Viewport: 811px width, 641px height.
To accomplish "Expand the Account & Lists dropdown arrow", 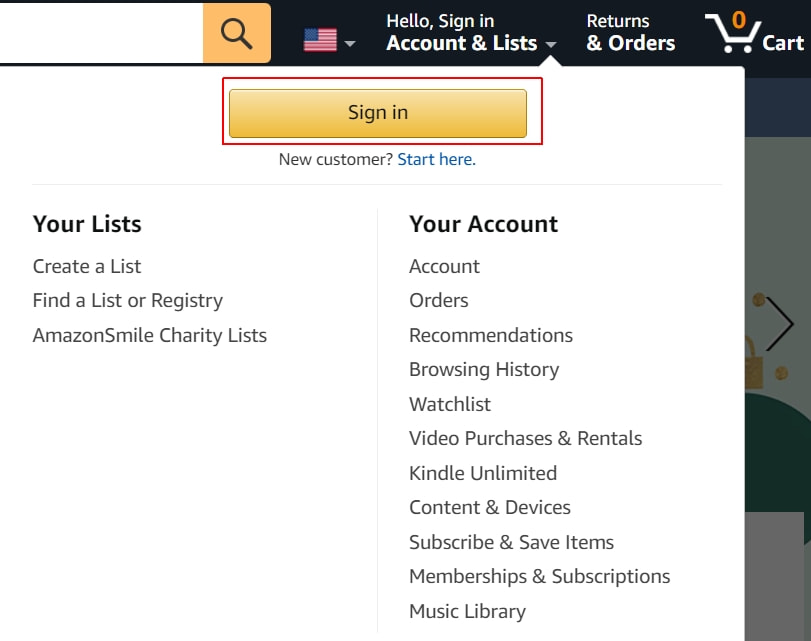I will tap(553, 45).
